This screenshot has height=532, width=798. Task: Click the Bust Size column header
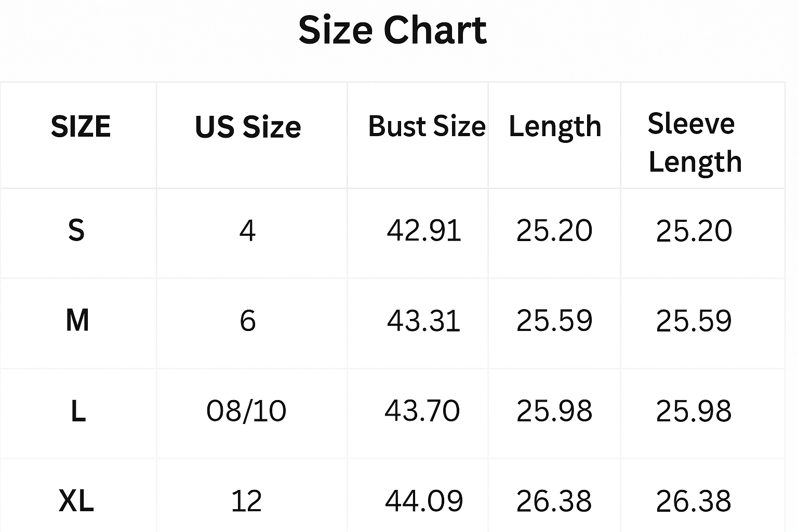click(427, 126)
